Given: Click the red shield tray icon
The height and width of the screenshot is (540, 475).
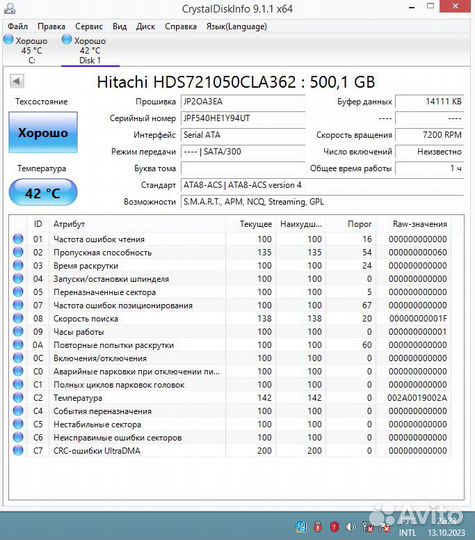Looking at the screenshot, I should click(x=333, y=527).
